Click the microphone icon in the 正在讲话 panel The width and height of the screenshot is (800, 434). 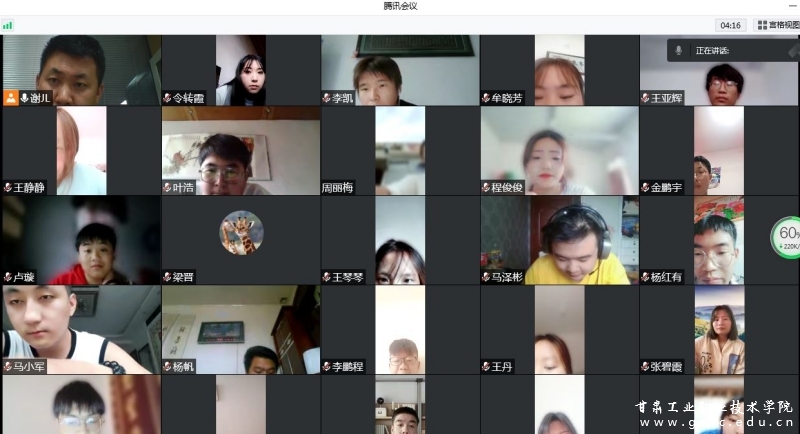point(678,50)
